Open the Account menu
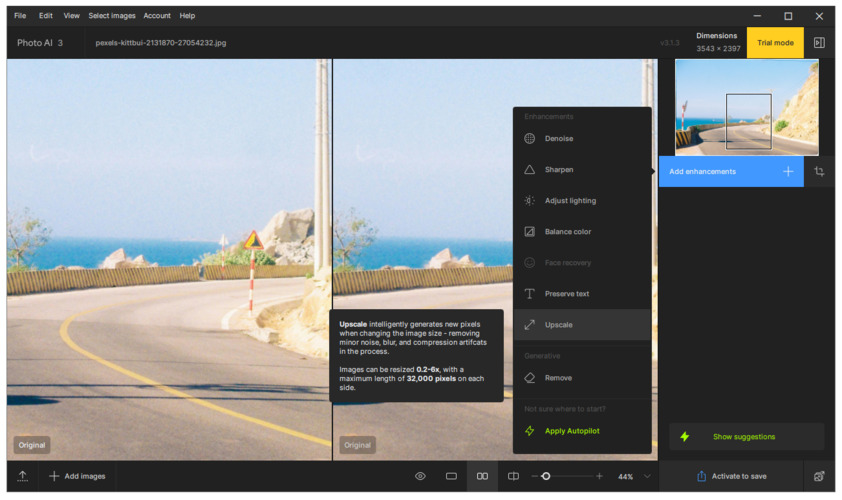Viewport: 842px width, 500px height. [157, 16]
